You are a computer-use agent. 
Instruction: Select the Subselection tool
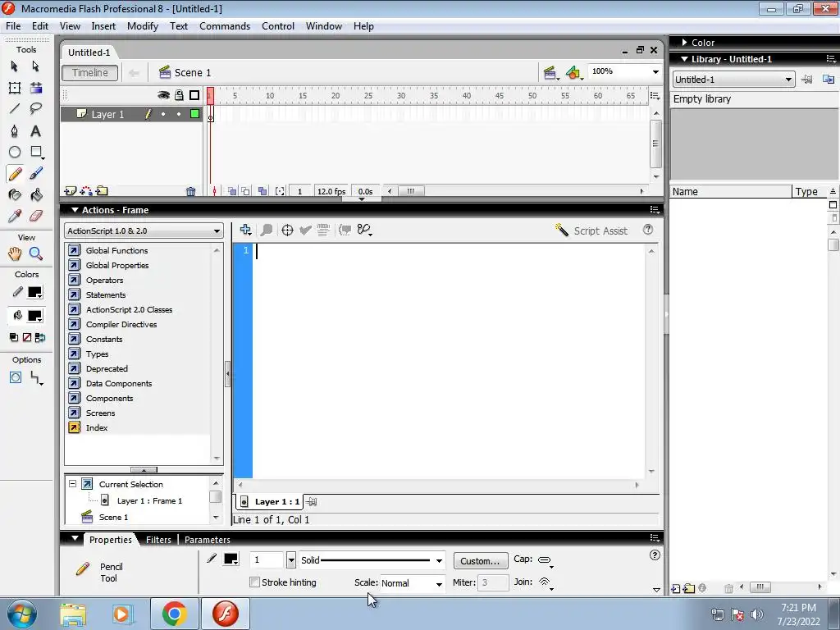(x=35, y=66)
